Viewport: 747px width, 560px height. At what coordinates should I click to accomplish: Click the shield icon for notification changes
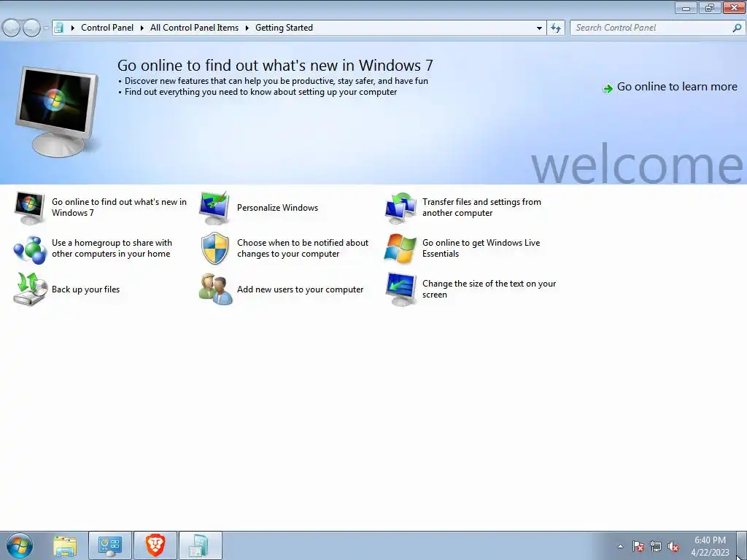(x=215, y=249)
